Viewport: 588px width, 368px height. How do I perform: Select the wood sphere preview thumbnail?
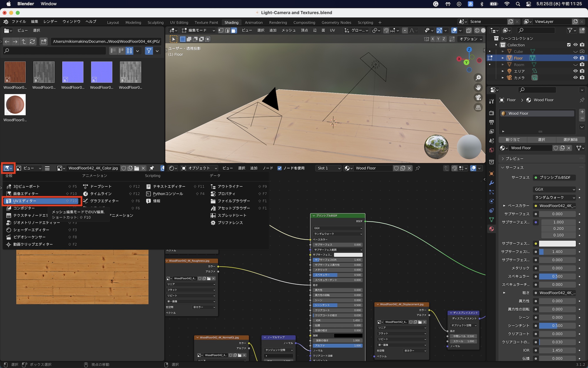coord(15,105)
